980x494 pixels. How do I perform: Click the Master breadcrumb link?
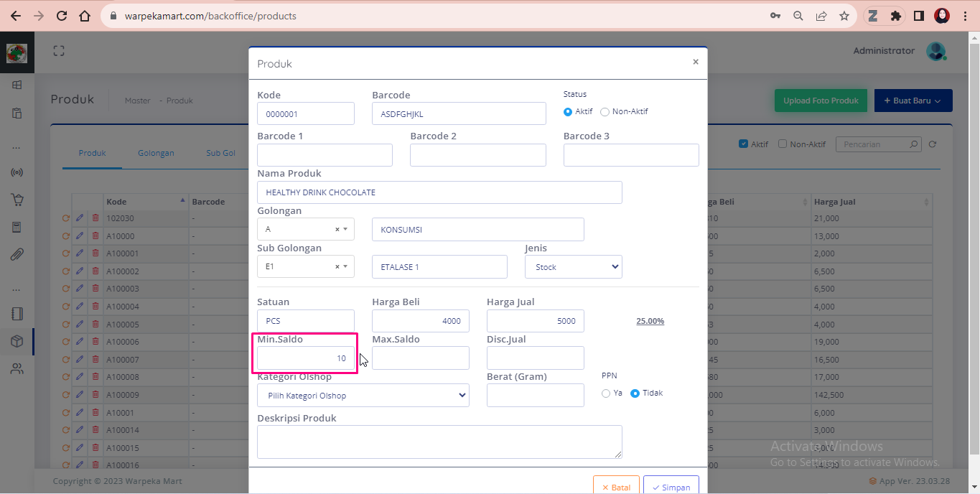pos(138,101)
